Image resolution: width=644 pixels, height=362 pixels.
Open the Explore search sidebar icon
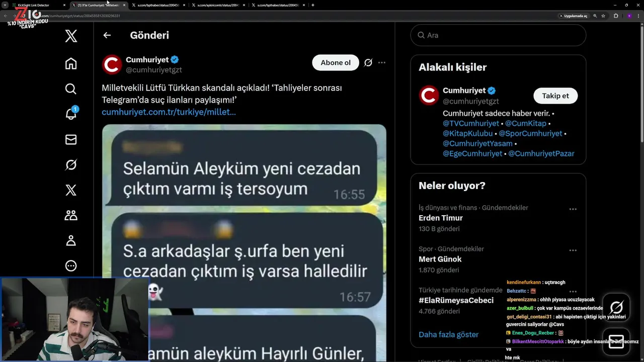pos(71,89)
